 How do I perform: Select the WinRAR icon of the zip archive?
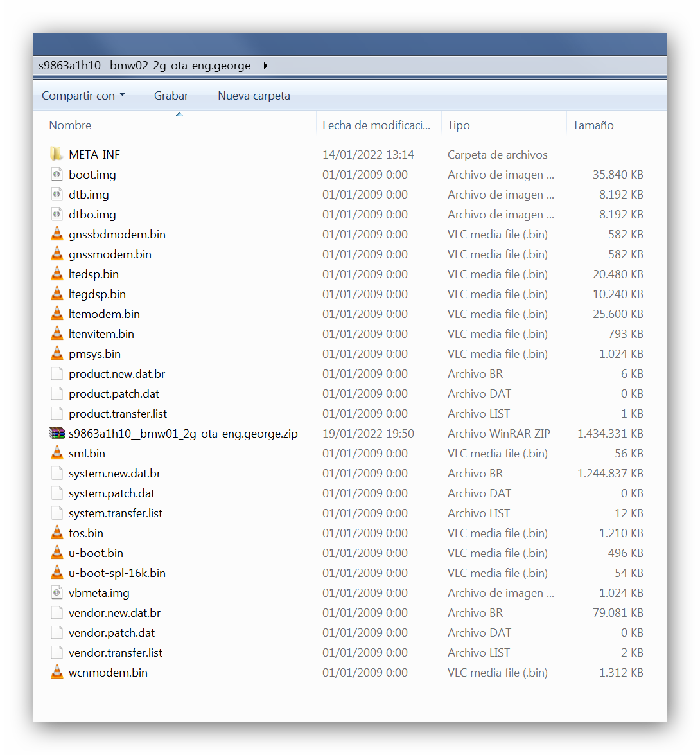tap(57, 433)
